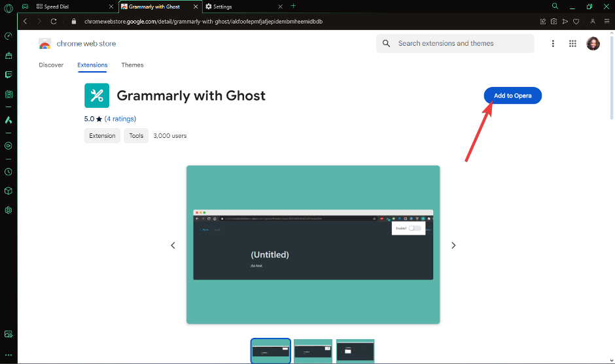This screenshot has width=615, height=364.
Task: Click the Add to Opera button
Action: [513, 95]
